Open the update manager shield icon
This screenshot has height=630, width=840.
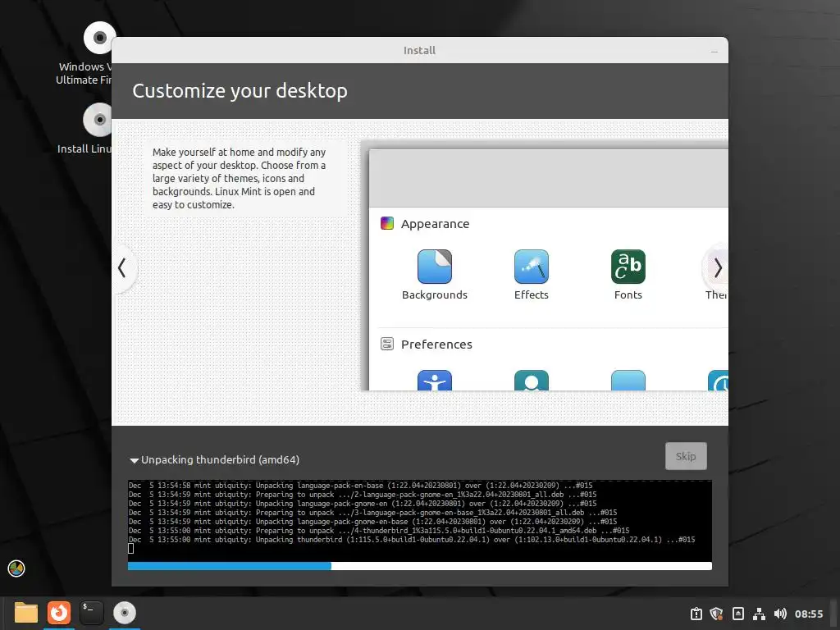pos(716,614)
